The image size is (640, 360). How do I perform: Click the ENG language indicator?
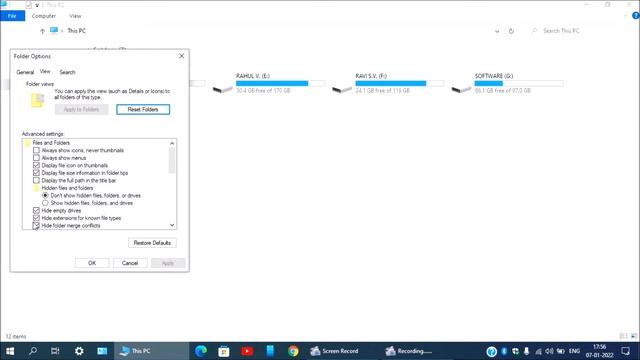pyautogui.click(x=574, y=351)
